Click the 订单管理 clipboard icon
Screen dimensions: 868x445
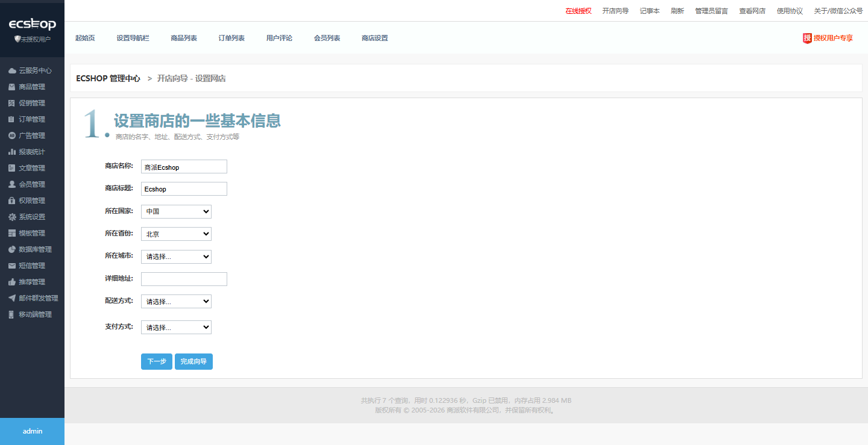pos(12,119)
